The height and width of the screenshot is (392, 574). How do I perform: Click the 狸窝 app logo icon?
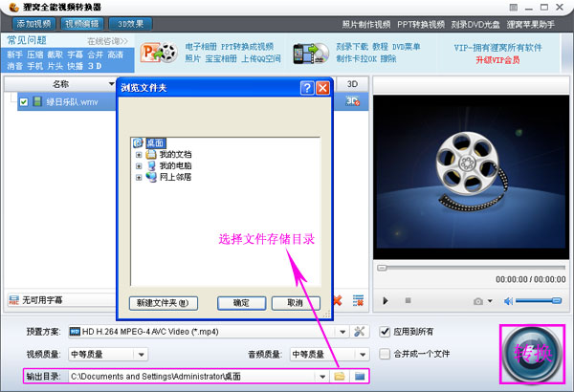(13, 8)
